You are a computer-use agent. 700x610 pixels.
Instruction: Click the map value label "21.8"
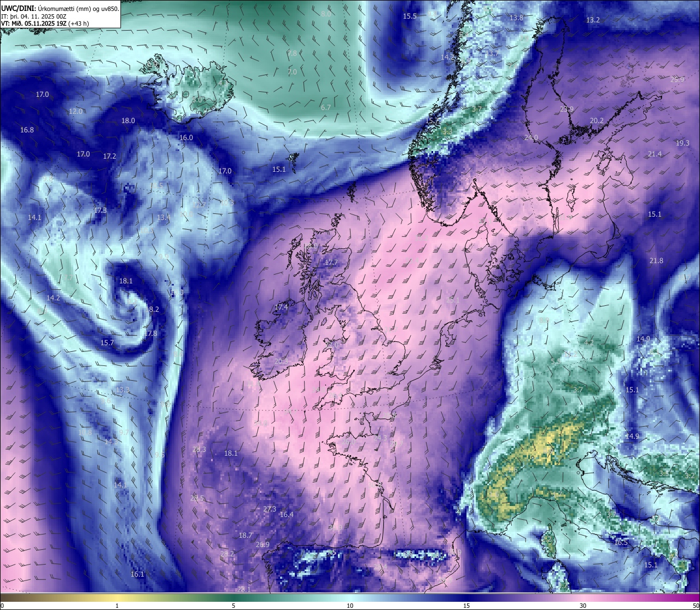(656, 261)
